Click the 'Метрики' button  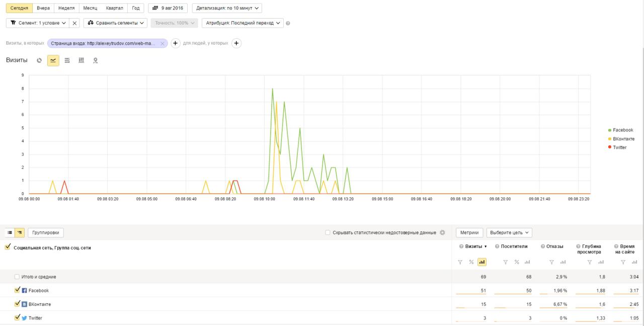pos(469,232)
